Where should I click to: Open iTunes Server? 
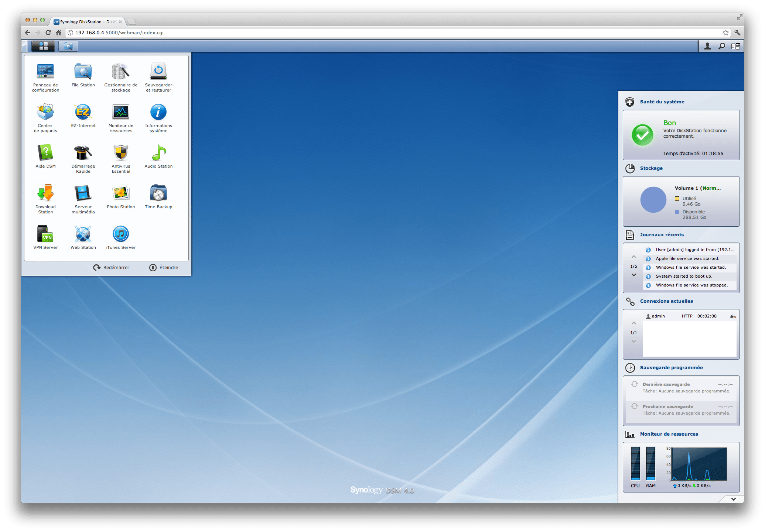121,234
